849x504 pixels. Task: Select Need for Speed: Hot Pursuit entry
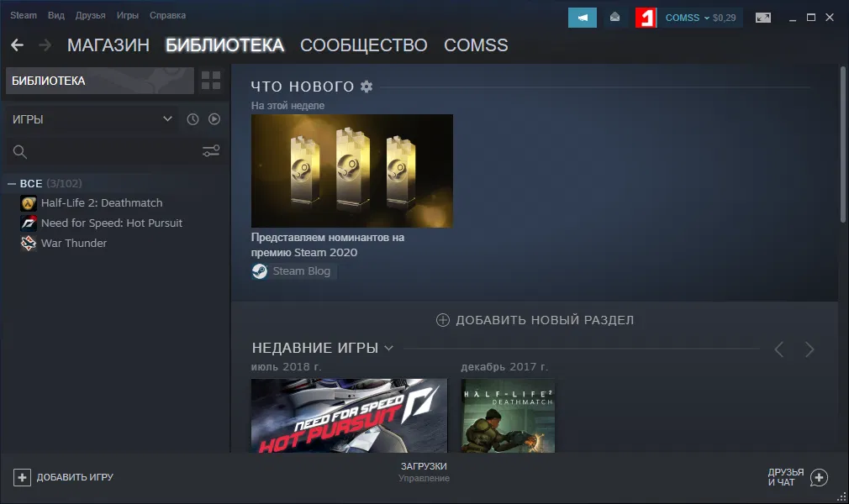112,223
